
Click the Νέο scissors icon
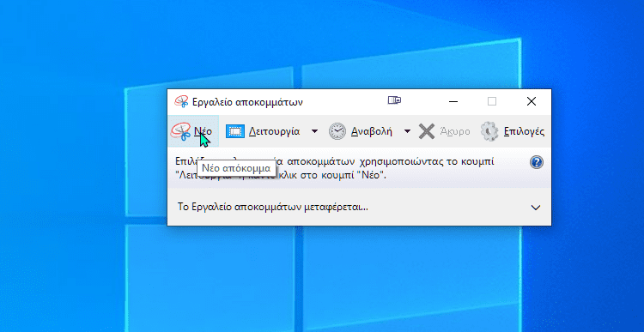point(180,132)
